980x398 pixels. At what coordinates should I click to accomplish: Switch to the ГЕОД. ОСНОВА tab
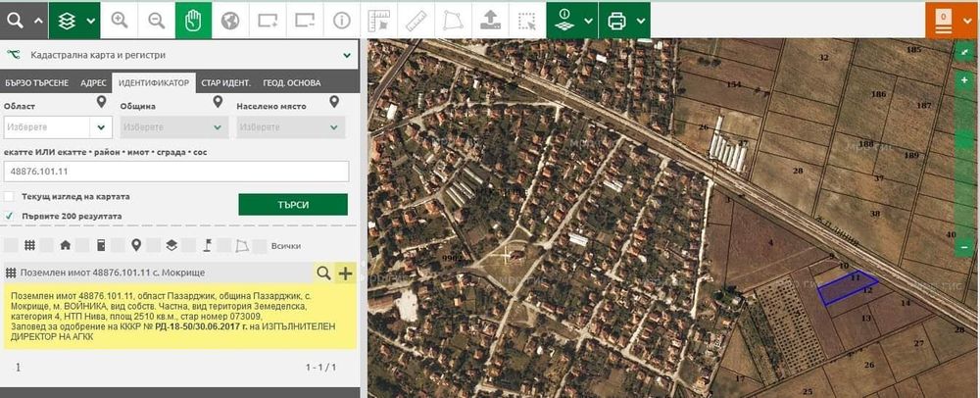[292, 82]
